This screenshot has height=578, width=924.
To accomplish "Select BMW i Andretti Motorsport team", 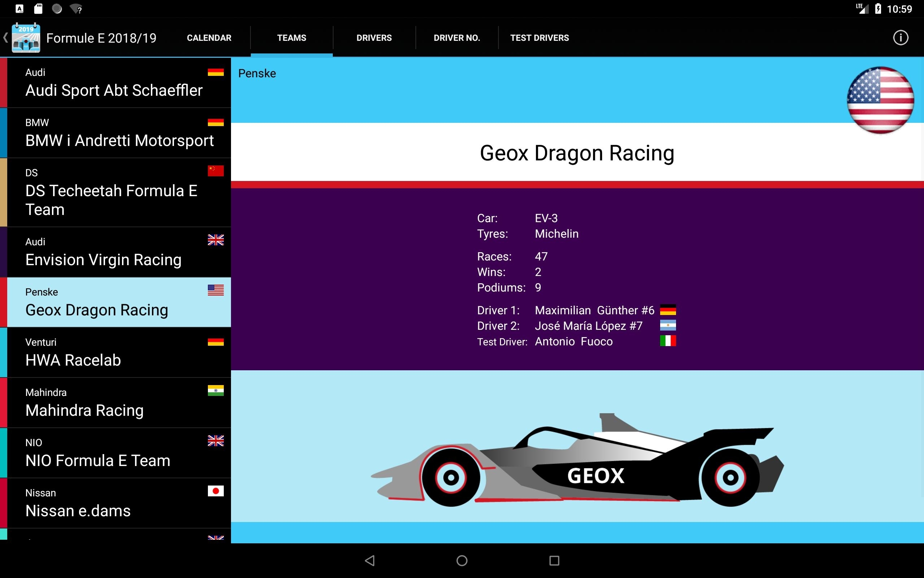I will point(115,133).
